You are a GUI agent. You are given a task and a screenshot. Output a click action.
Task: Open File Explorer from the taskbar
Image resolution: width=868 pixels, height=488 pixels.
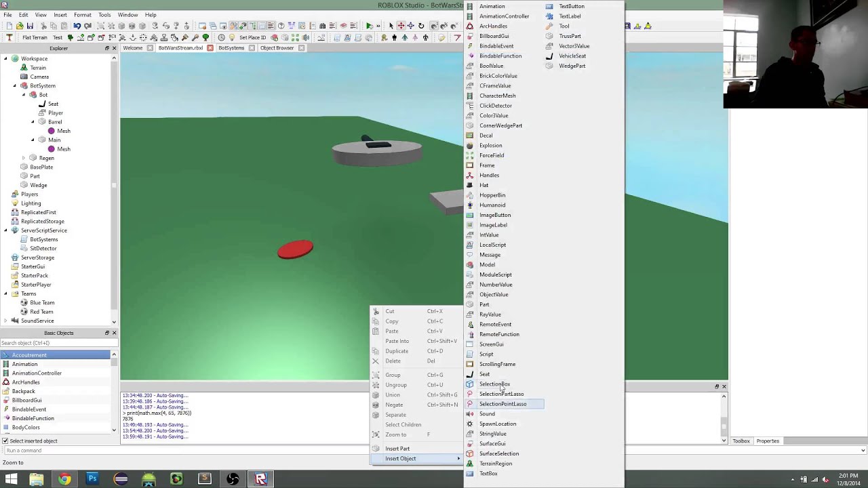37,479
